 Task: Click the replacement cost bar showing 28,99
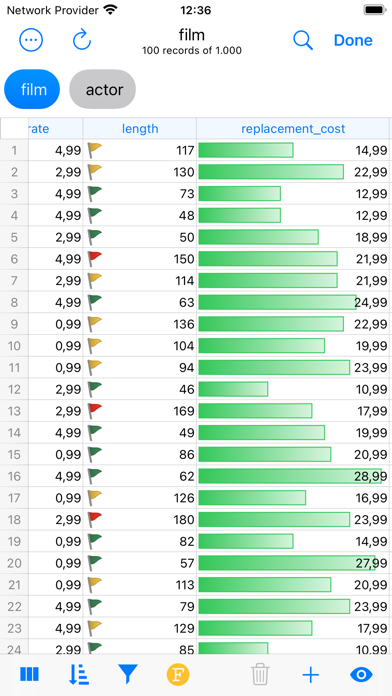tap(290, 476)
